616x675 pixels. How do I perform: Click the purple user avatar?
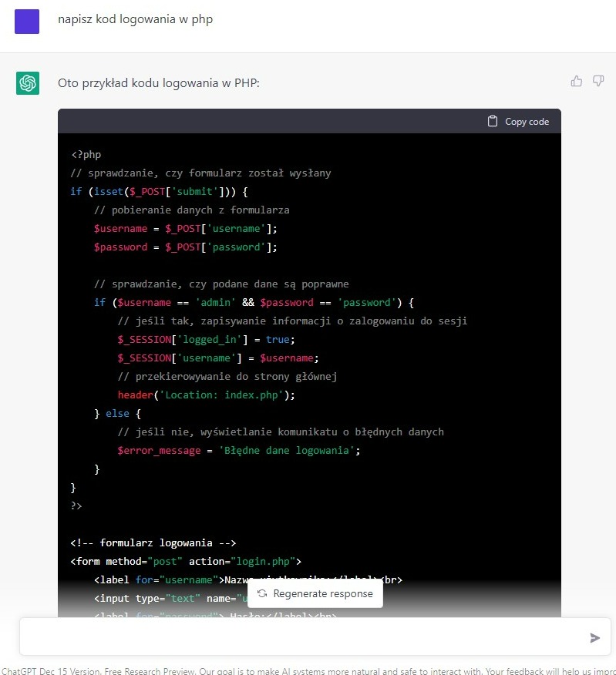(27, 22)
